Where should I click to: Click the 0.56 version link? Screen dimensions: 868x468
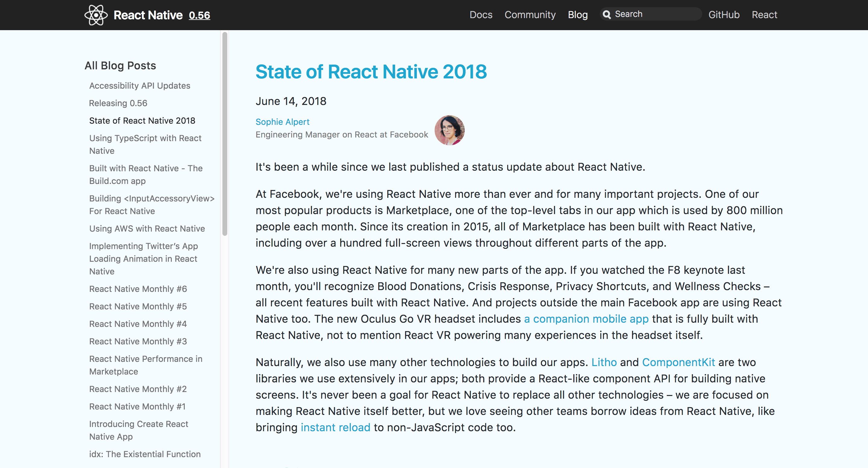point(200,15)
